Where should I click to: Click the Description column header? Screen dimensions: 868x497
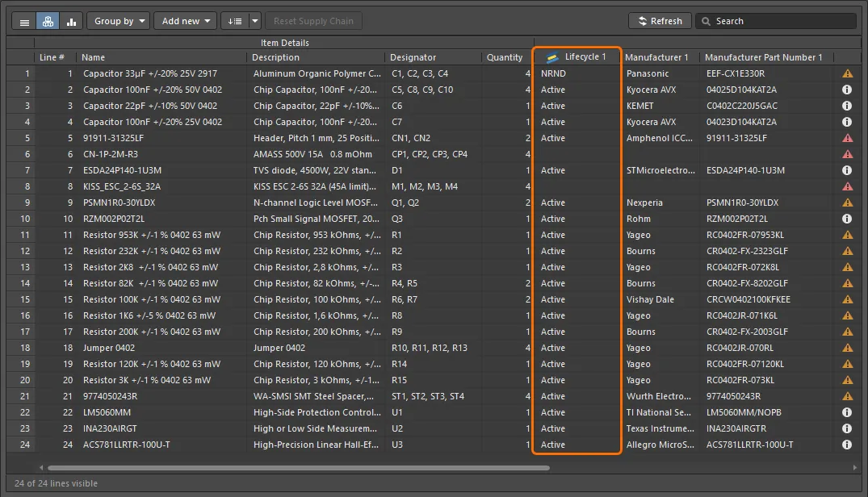[x=275, y=57]
